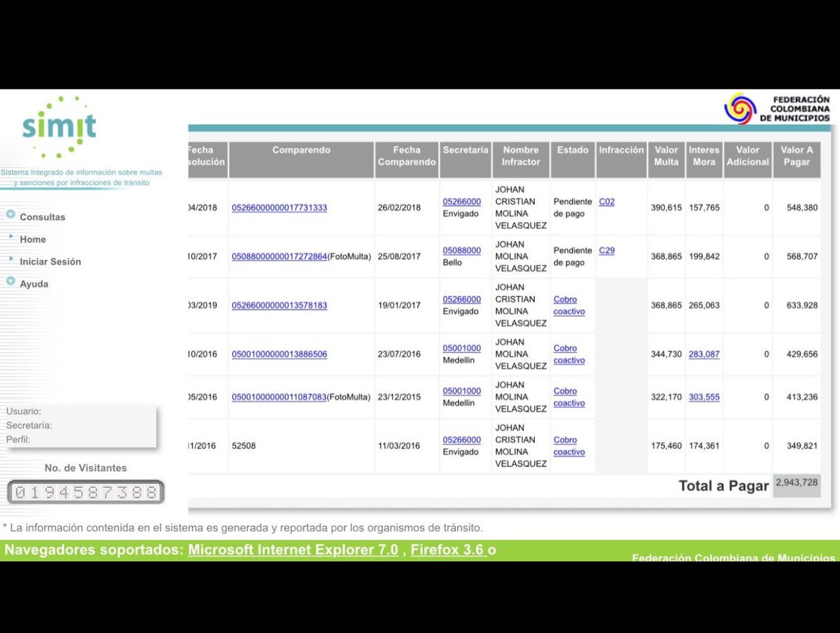Click the Infracción column header

click(x=621, y=160)
